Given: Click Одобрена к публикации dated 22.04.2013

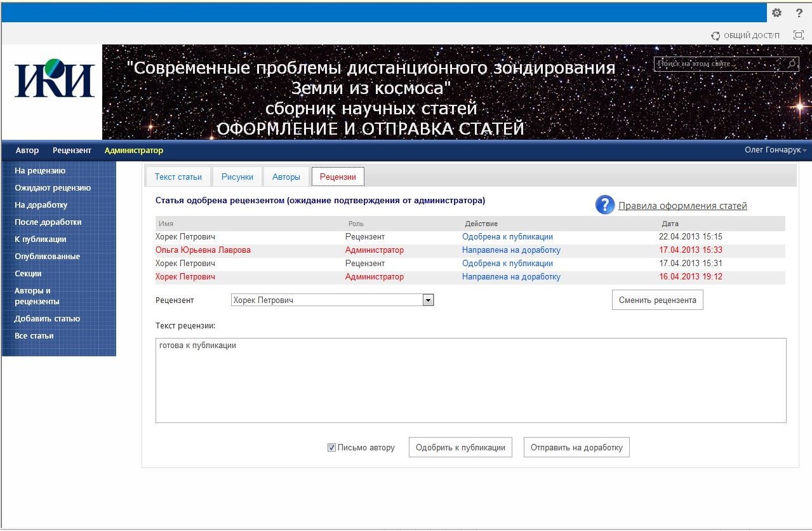Looking at the screenshot, I should click(507, 237).
